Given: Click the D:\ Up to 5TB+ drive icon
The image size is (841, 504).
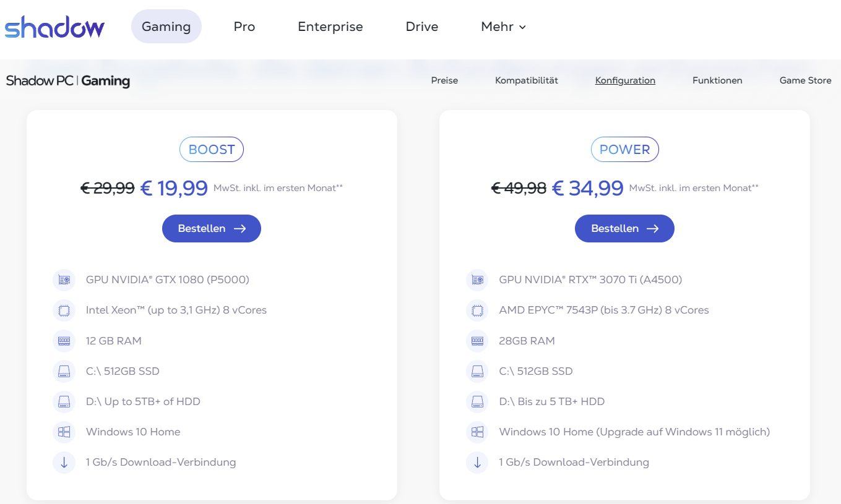Looking at the screenshot, I should tap(64, 401).
